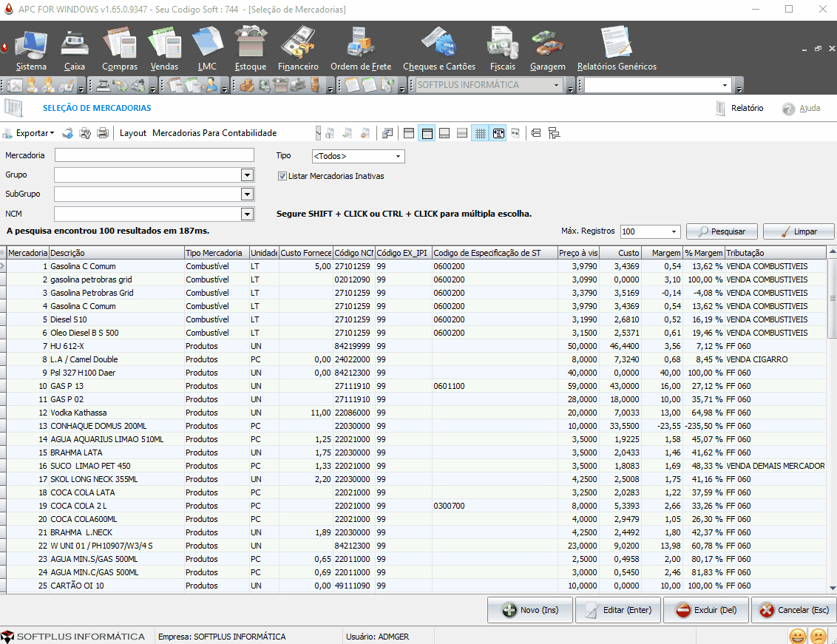This screenshot has width=837, height=644.
Task: Click the table scroll down arrow
Action: [833, 588]
